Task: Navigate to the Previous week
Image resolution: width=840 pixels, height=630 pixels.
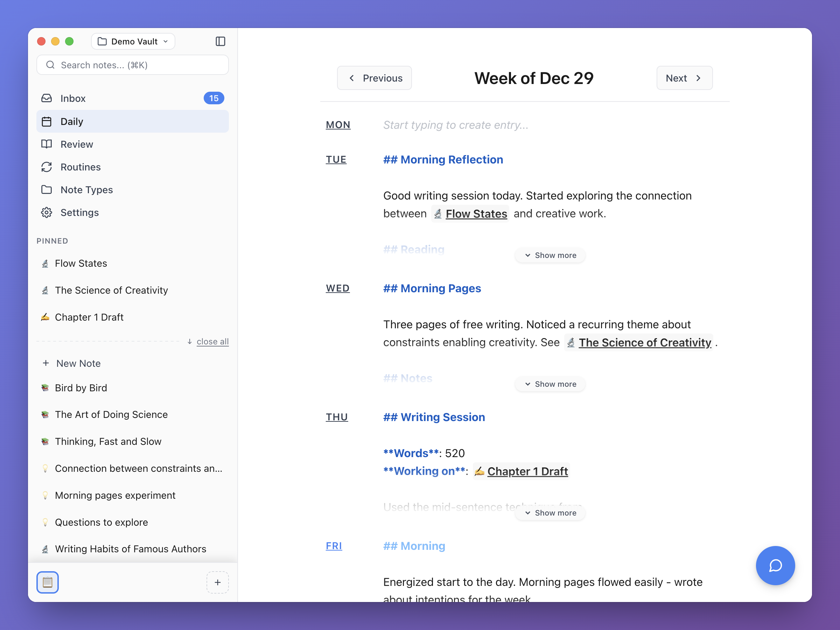Action: pyautogui.click(x=374, y=78)
